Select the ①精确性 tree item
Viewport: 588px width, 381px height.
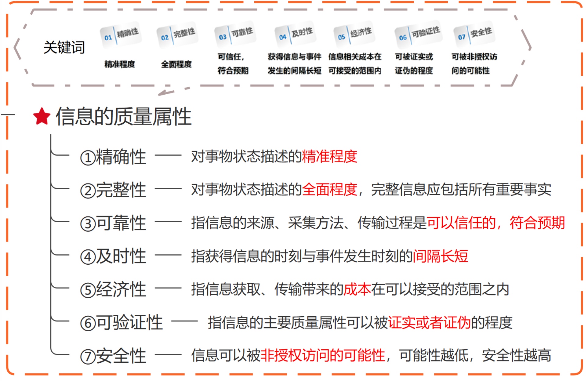[113, 157]
